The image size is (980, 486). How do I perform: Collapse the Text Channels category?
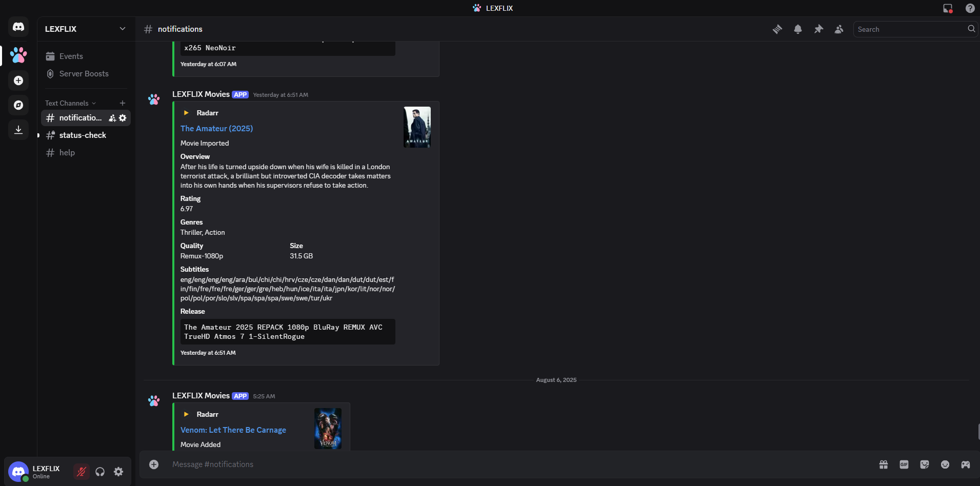(x=70, y=103)
